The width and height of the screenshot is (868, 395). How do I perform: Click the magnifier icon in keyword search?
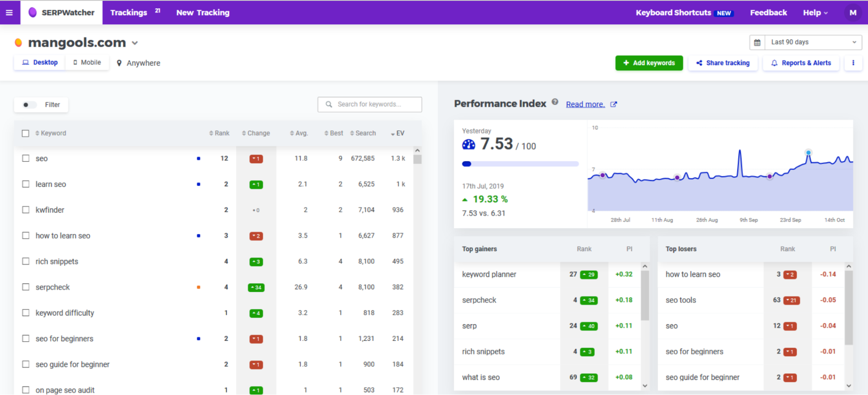click(329, 104)
